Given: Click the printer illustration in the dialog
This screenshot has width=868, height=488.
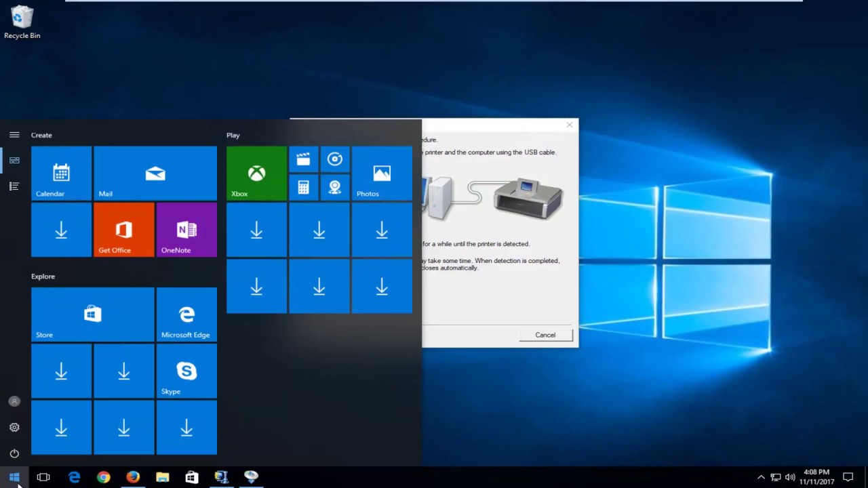Looking at the screenshot, I should click(x=529, y=198).
